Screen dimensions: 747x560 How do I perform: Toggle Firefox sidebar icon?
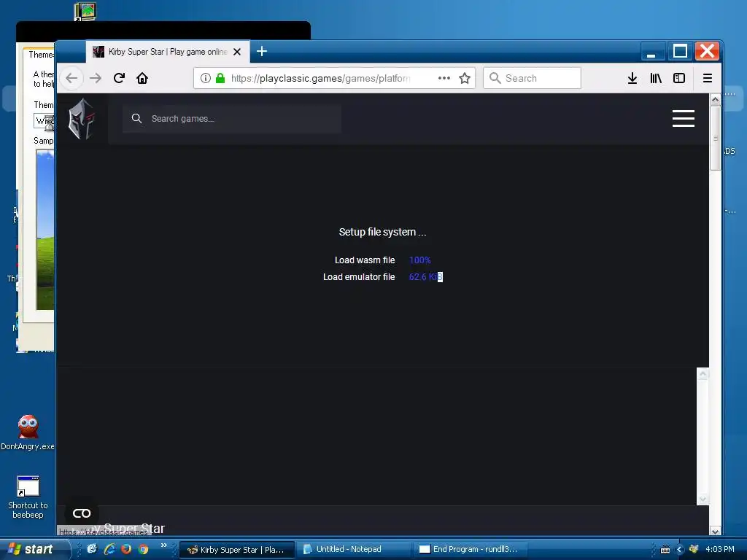click(679, 78)
